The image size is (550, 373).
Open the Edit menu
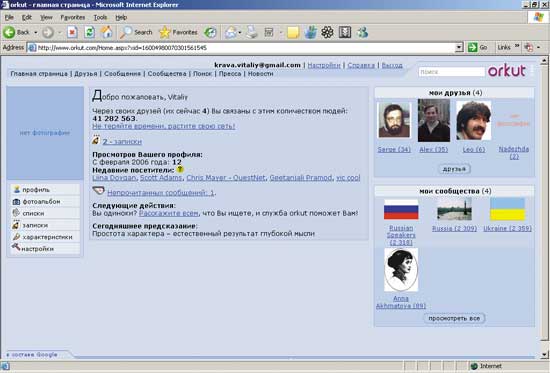pyautogui.click(x=27, y=17)
